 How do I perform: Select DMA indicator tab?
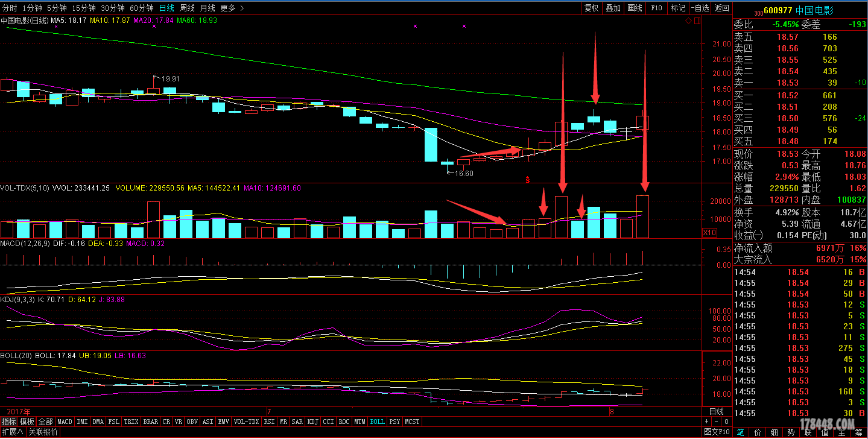tap(98, 422)
